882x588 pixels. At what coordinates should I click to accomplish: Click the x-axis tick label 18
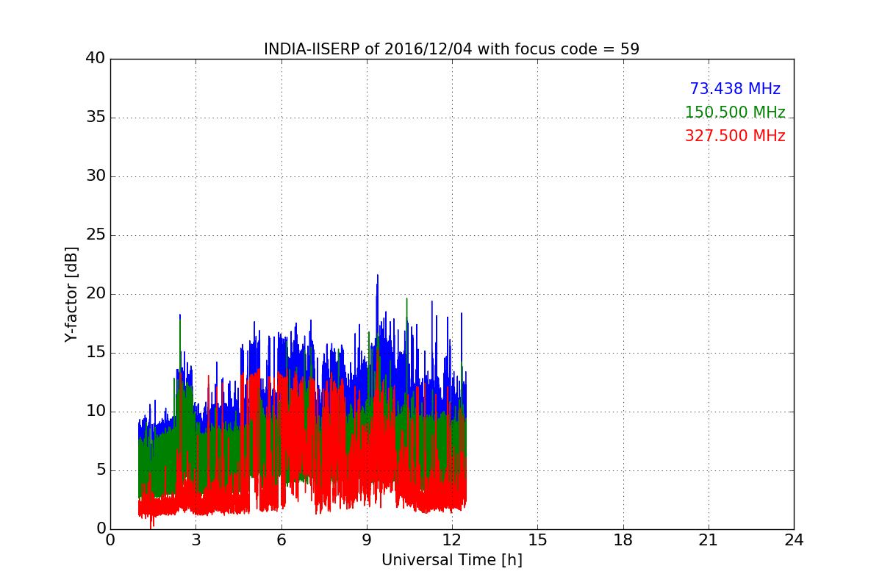pyautogui.click(x=623, y=540)
